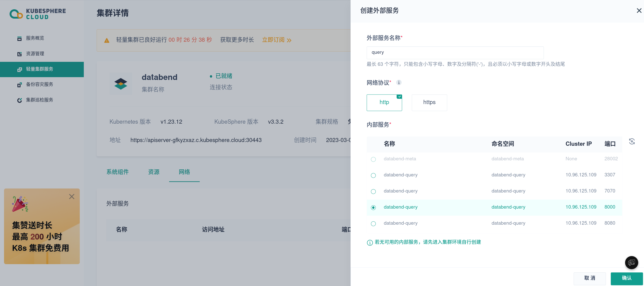Open 备份容灾服务 in sidebar
The image size is (644, 286).
click(40, 84)
